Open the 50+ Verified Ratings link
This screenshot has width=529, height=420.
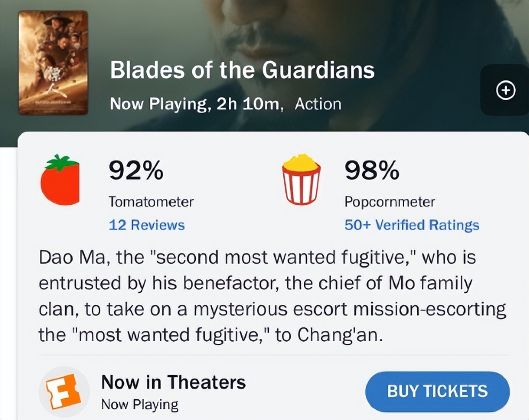tap(412, 225)
